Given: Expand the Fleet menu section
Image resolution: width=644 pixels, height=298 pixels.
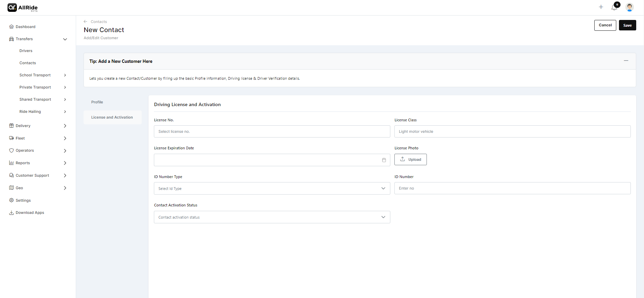Looking at the screenshot, I should click(x=65, y=138).
